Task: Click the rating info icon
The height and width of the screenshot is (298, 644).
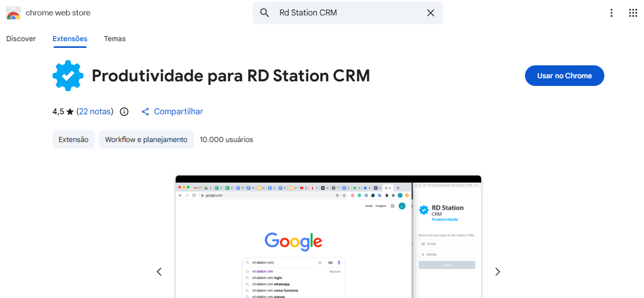Action: tap(124, 112)
